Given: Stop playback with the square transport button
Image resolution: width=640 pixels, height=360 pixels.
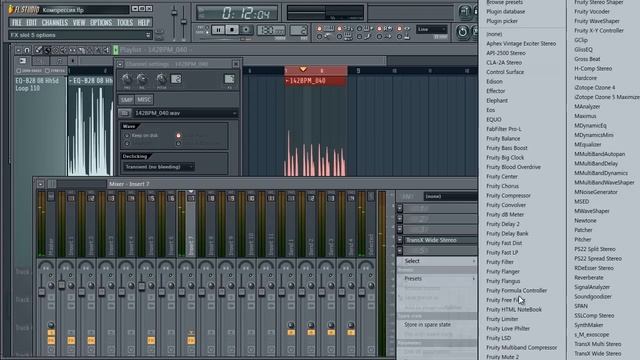Looking at the screenshot, I should (x=232, y=30).
